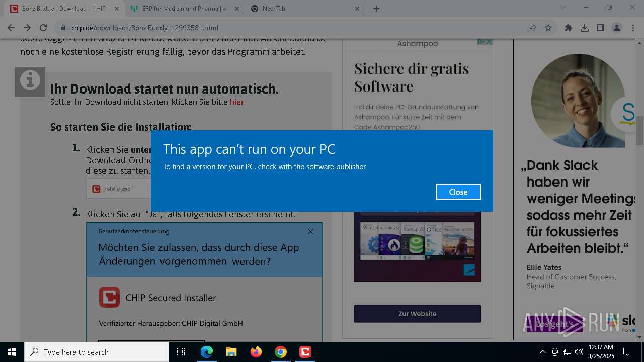Open the Chrome three-dot menu
Screen dimensions: 644x362
point(633,28)
